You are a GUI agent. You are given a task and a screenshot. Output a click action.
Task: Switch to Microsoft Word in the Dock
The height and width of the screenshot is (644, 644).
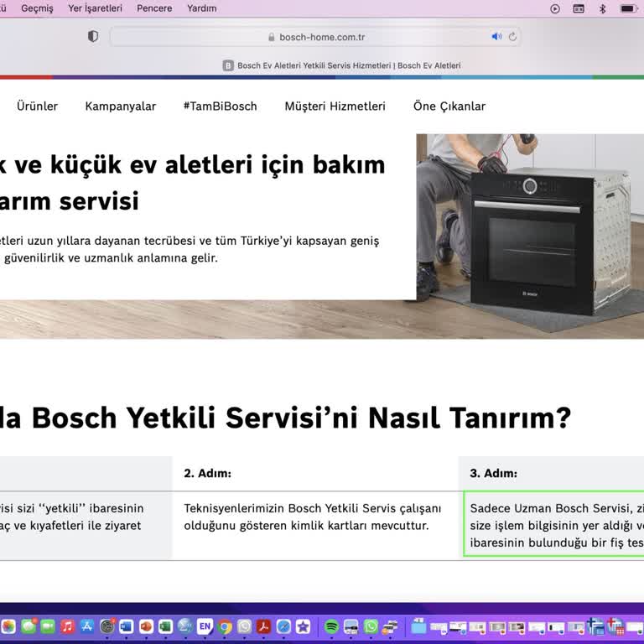[127, 626]
